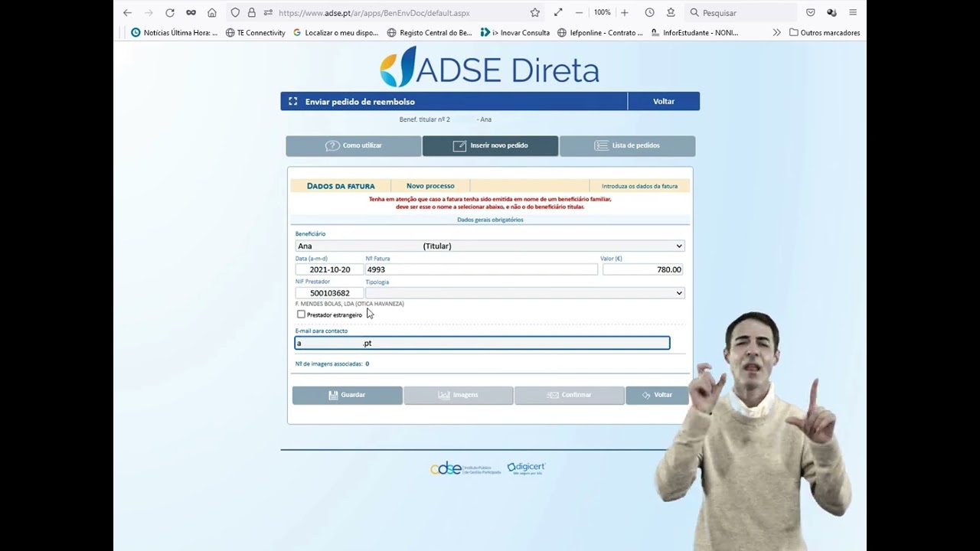The height and width of the screenshot is (551, 980).
Task: Click the digicert security seal
Action: click(x=526, y=468)
